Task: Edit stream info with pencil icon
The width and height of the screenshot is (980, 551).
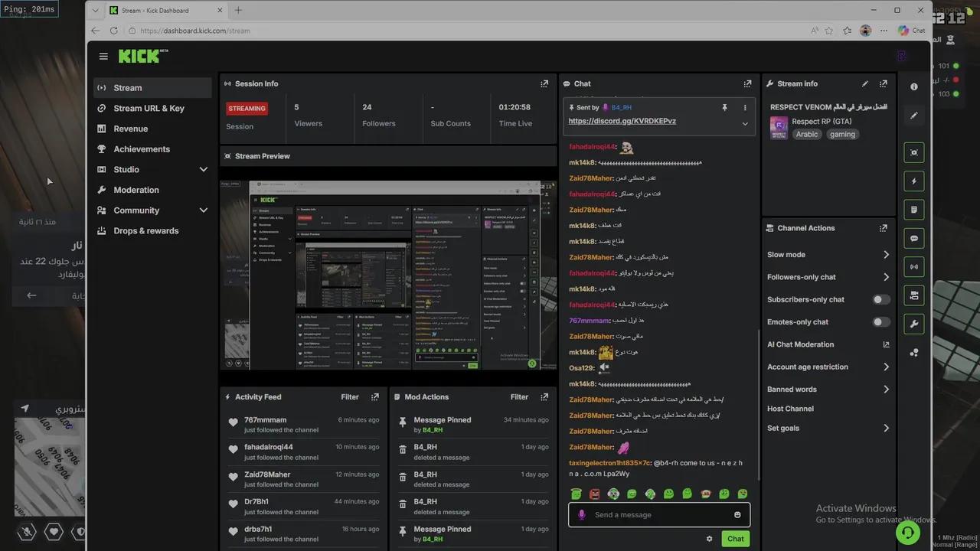Action: [x=865, y=83]
